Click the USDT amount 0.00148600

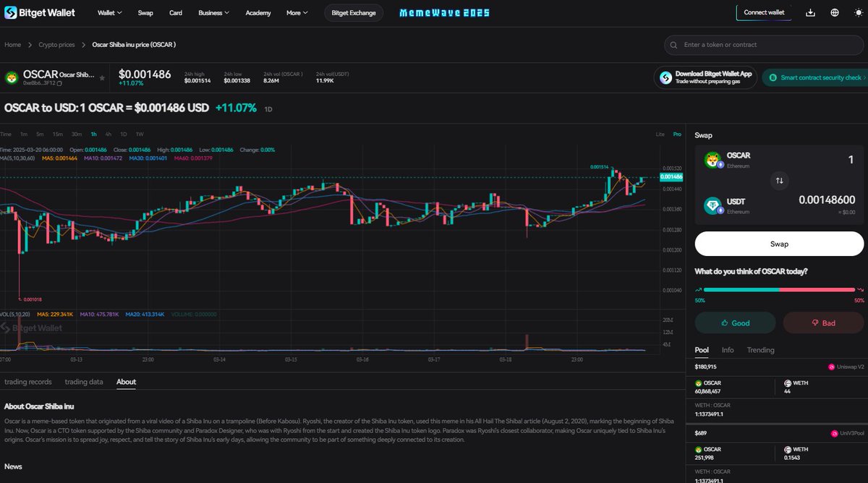tap(827, 200)
